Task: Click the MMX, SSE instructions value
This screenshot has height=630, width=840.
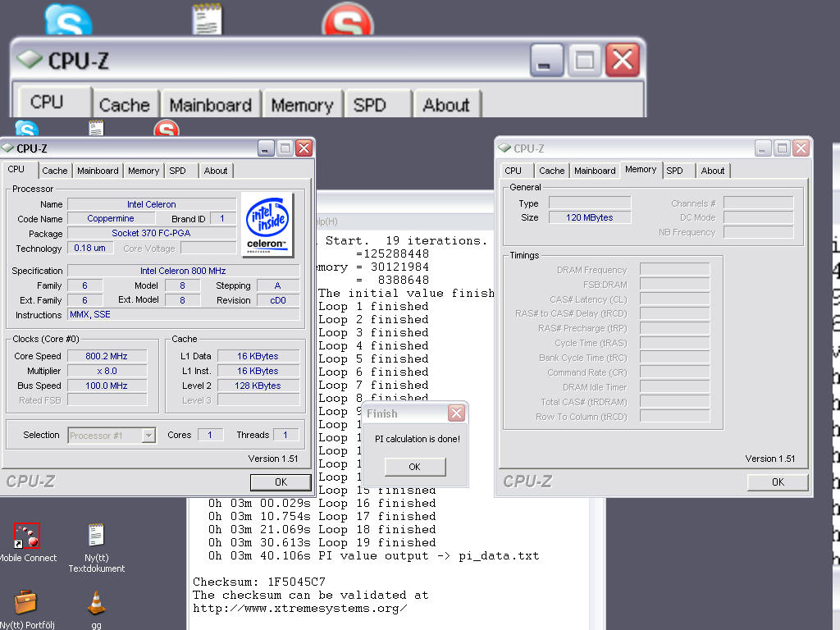Action: point(183,314)
